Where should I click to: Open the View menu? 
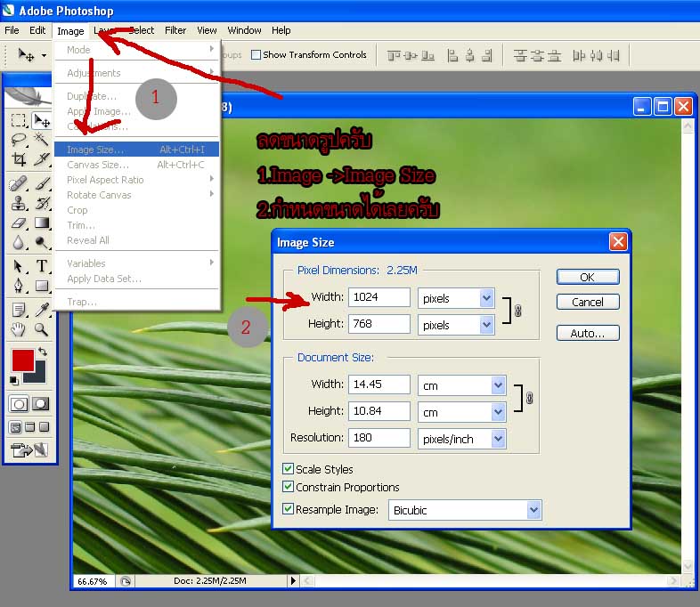[x=207, y=30]
